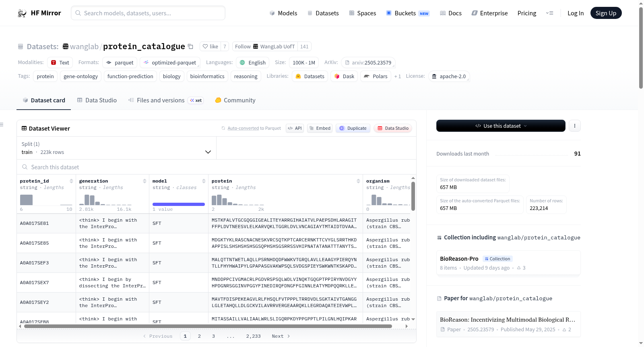Copy dataset name with the copy icon
The image size is (644, 347).
(191, 47)
